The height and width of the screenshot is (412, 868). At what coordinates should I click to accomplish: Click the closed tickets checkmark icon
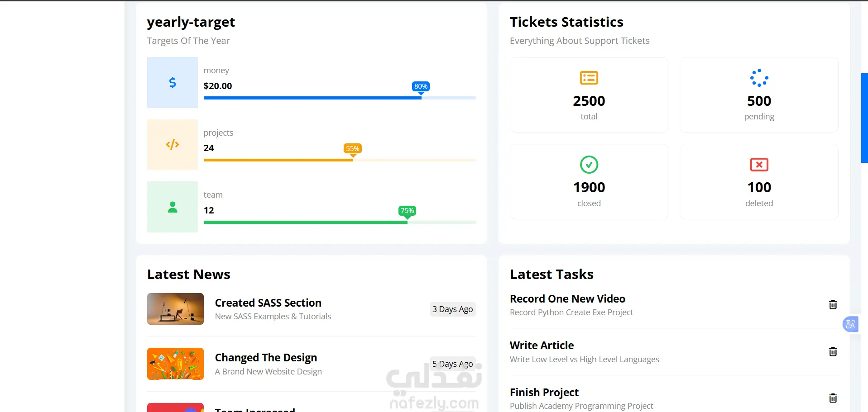(589, 165)
